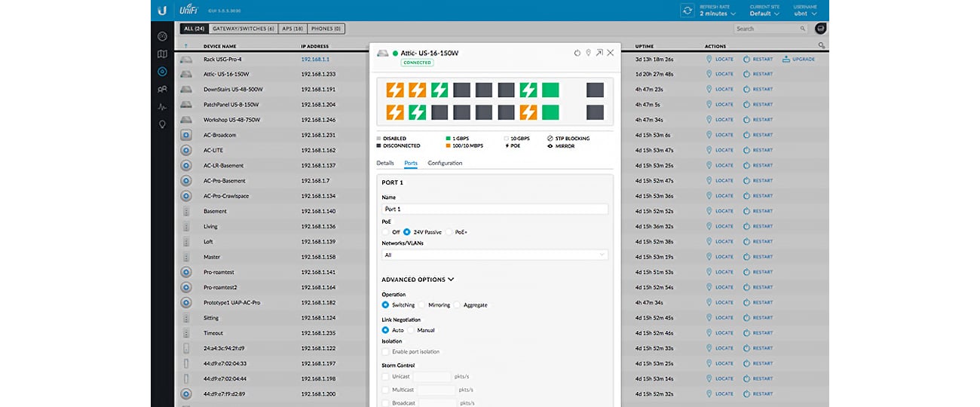Open the chat support round icon

[821, 29]
